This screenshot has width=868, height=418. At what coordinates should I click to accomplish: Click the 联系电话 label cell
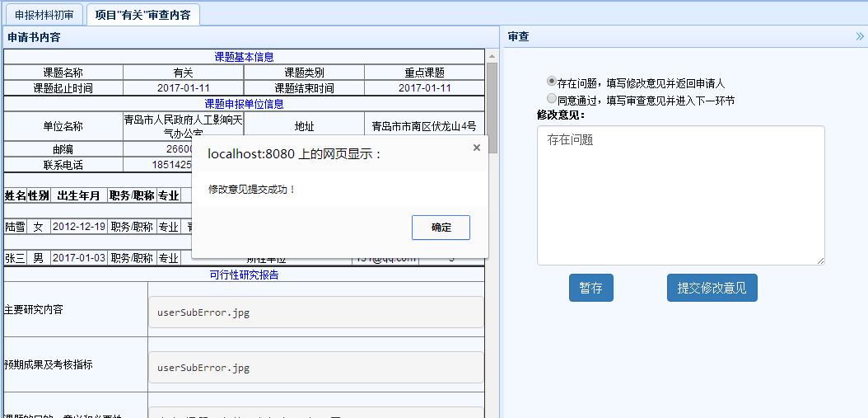click(x=63, y=165)
